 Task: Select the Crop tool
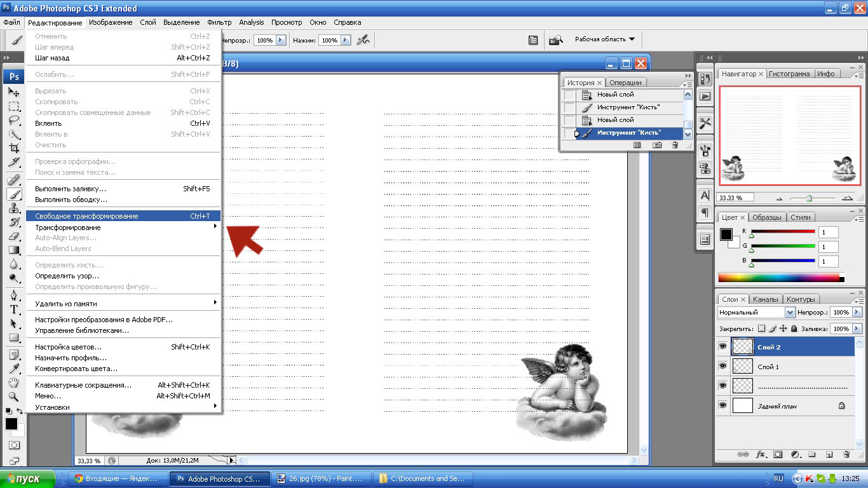14,148
